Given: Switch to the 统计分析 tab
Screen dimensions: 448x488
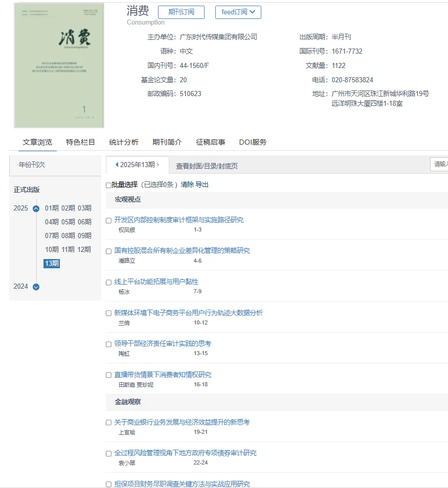Looking at the screenshot, I should point(124,142).
